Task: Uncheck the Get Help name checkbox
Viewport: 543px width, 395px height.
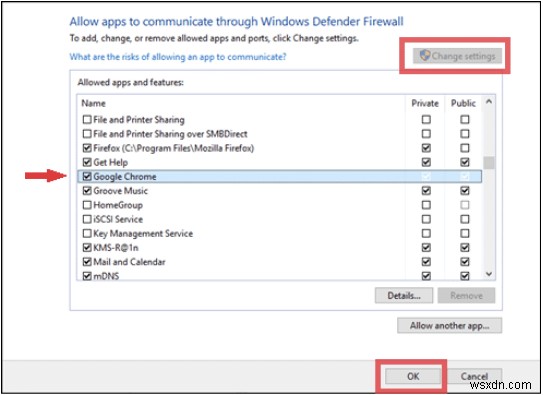Action: point(87,162)
